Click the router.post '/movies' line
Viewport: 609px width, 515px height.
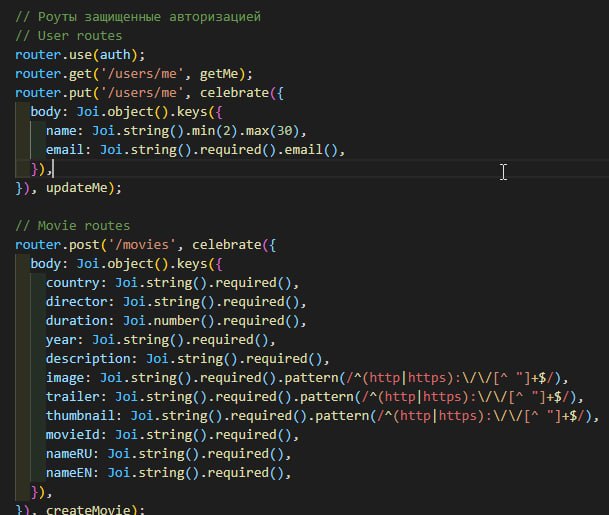[146, 245]
